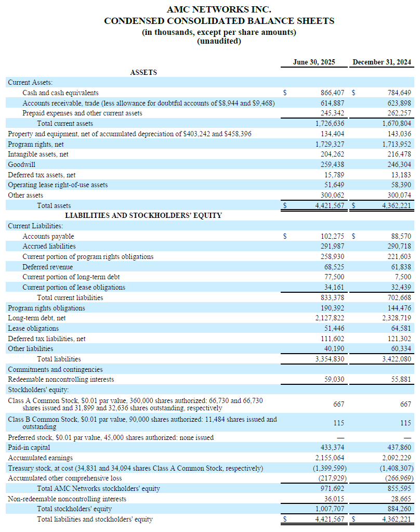Viewport: 420px width, 532px height.
Task: Click the 614,887 receivables value
Action: pyautogui.click(x=333, y=103)
